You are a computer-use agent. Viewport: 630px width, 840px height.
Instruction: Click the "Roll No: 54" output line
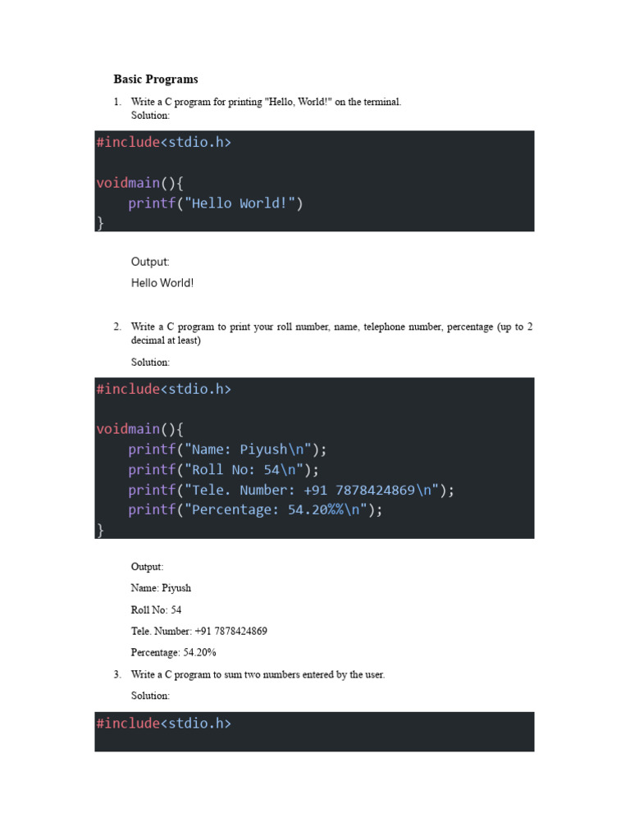click(x=156, y=609)
